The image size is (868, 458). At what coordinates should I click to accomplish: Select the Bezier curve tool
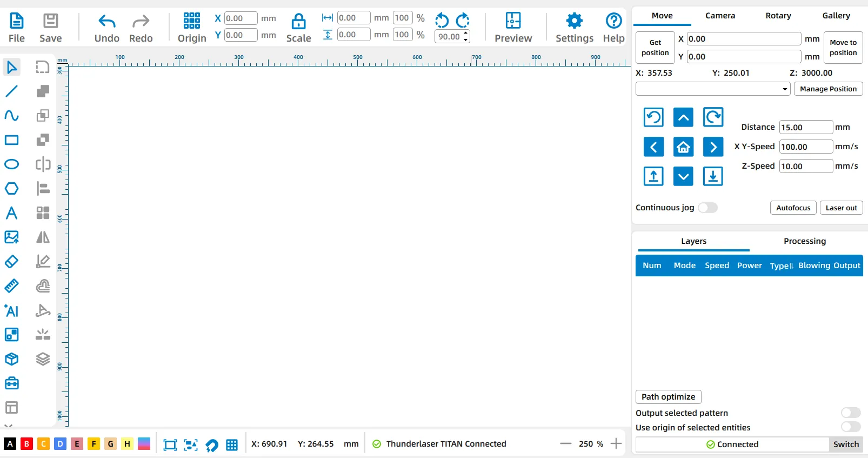[11, 116]
